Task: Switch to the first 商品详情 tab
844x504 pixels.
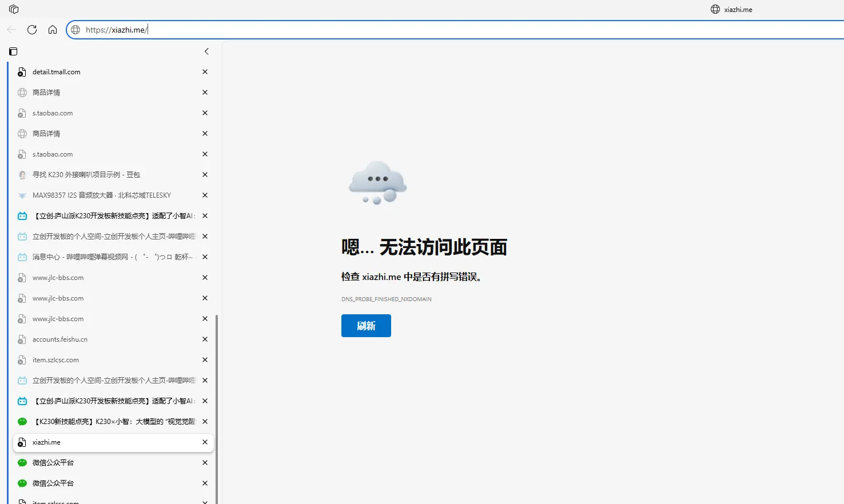Action: 86,92
